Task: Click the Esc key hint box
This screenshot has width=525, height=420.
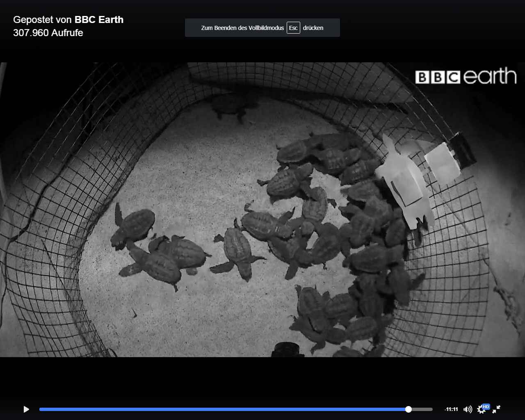Action: (293, 28)
